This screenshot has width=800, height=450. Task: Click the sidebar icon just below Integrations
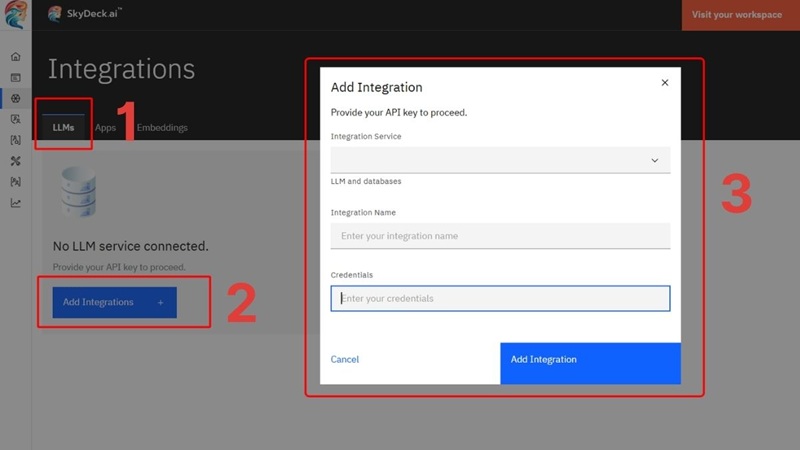(15, 119)
